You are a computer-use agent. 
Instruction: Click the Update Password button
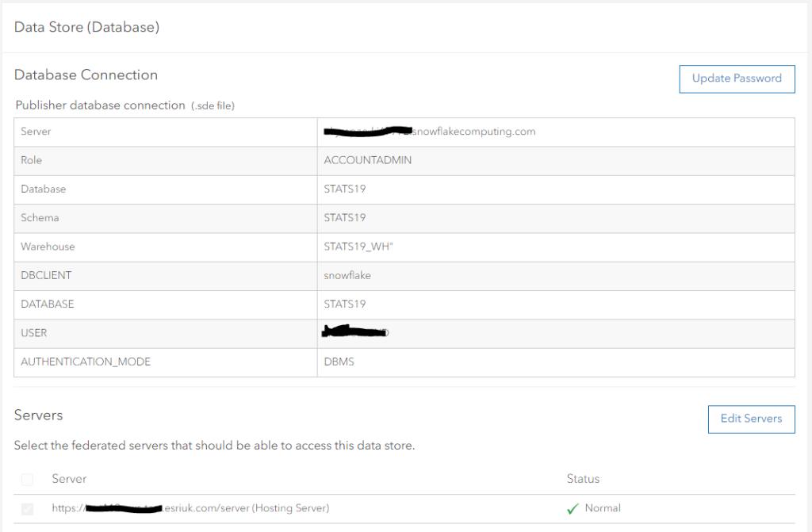click(737, 78)
